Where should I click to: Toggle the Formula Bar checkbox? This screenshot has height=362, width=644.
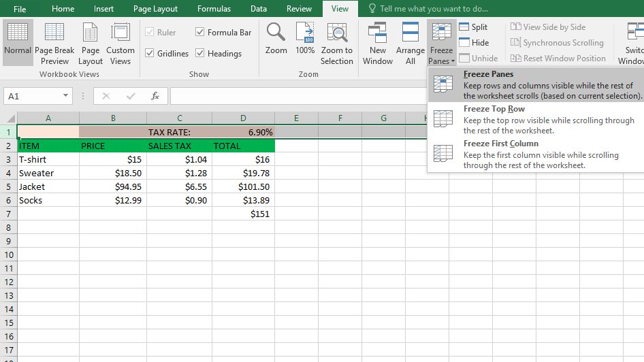pos(200,32)
